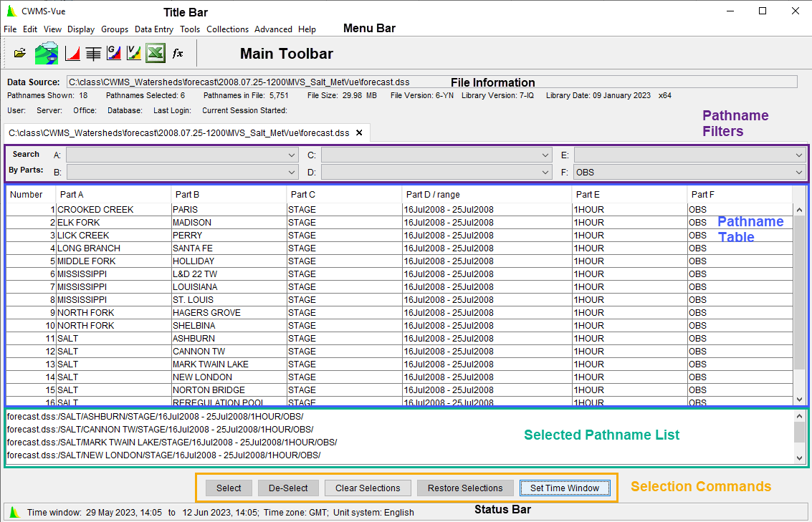The width and height of the screenshot is (812, 522).
Task: Click the NORTON BRIDGE cell
Action: coord(229,390)
